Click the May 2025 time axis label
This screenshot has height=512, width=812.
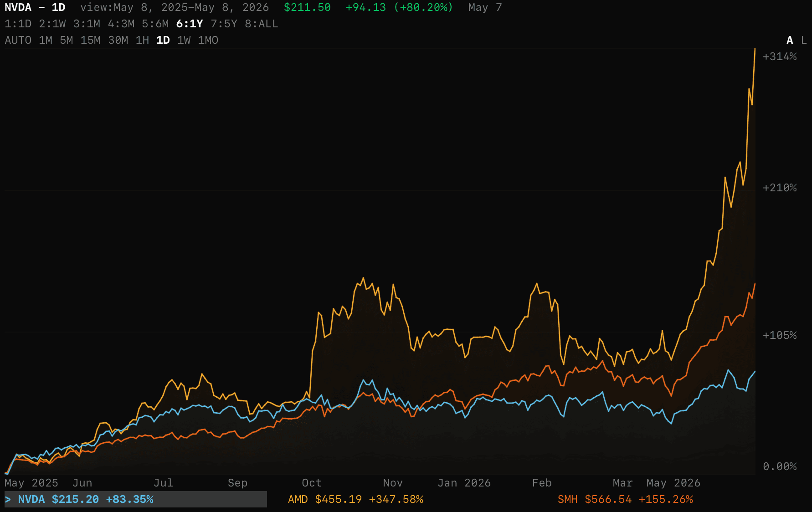[31, 483]
